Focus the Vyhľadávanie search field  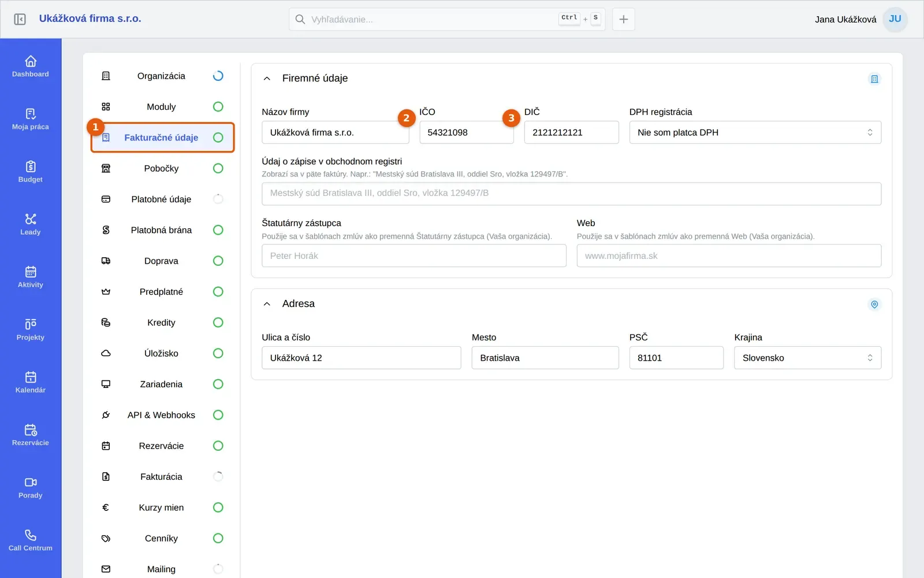click(447, 19)
